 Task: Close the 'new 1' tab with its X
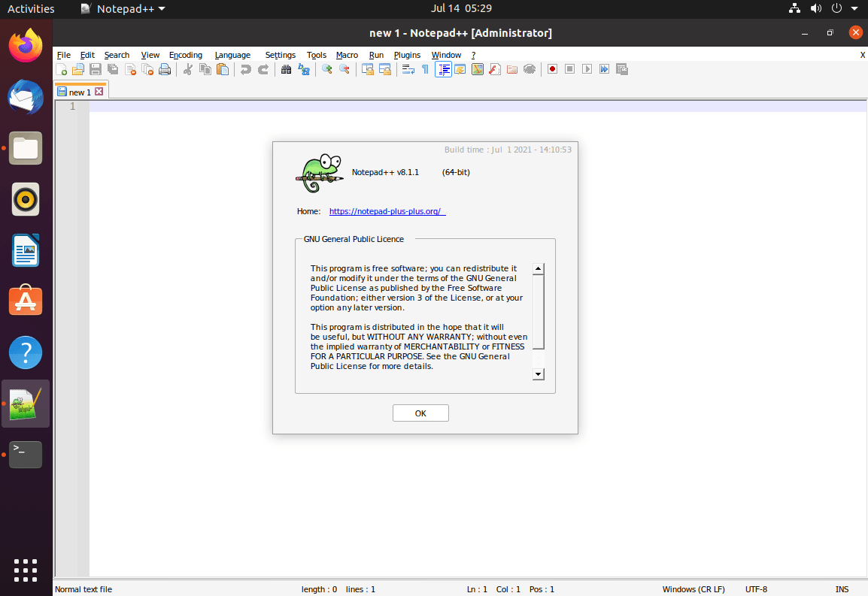(x=99, y=91)
